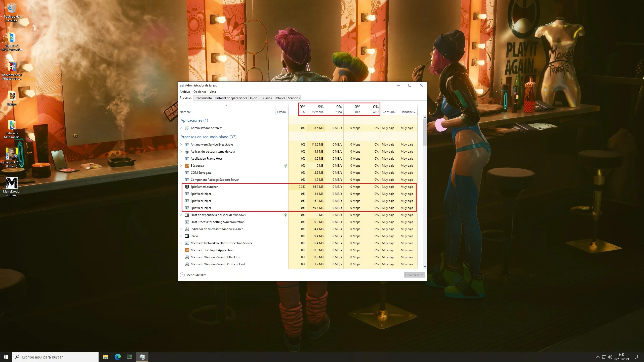Open the Inicio tab
This screenshot has height=362, width=644.
(x=253, y=98)
